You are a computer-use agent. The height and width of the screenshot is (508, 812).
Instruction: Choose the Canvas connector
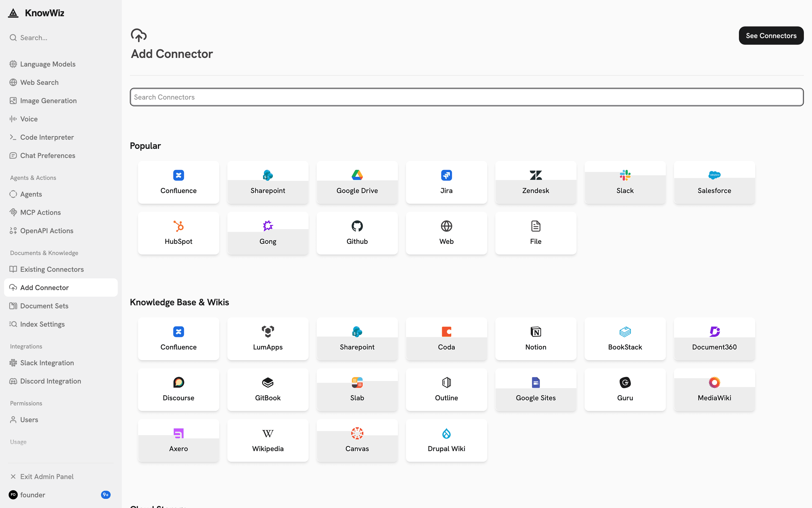357,440
